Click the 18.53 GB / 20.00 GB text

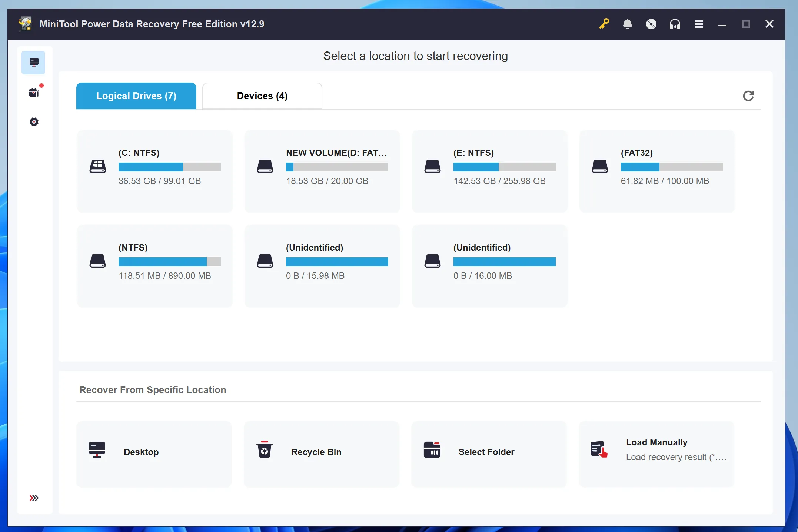point(327,181)
